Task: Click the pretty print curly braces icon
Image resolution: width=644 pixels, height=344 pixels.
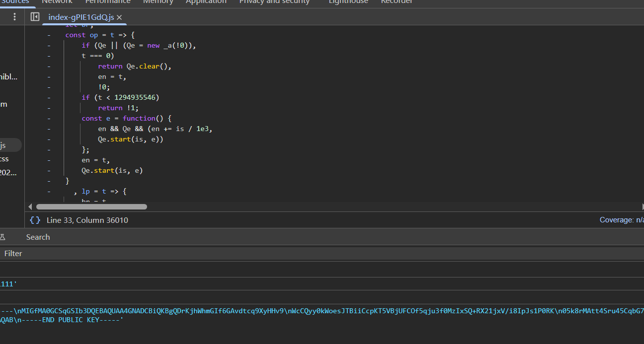Action: [x=35, y=220]
